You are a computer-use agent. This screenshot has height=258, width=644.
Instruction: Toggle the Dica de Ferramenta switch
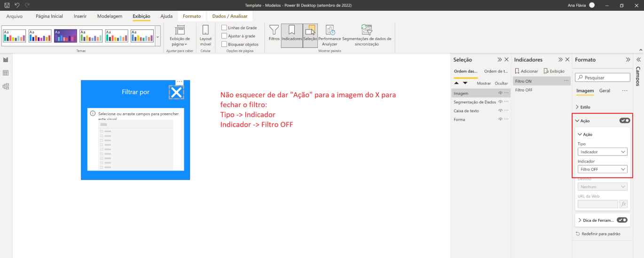coord(622,220)
